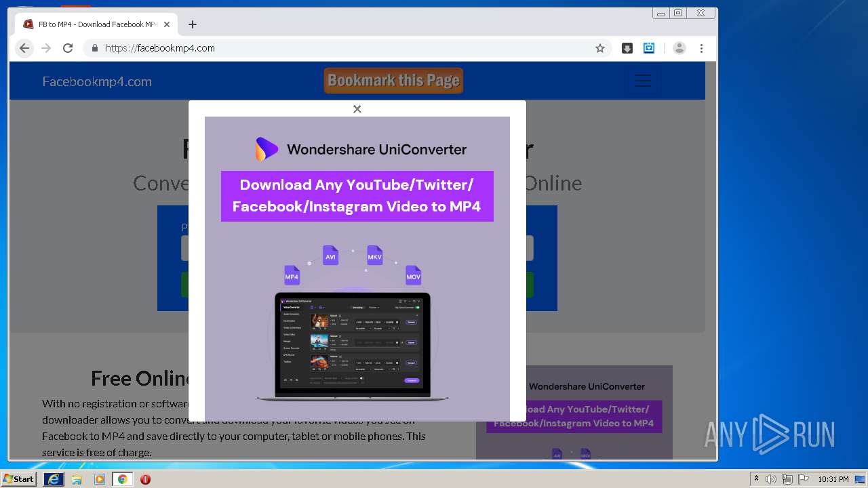868x488 pixels.
Task: Click the blue extension icon in toolbar
Action: (x=649, y=48)
